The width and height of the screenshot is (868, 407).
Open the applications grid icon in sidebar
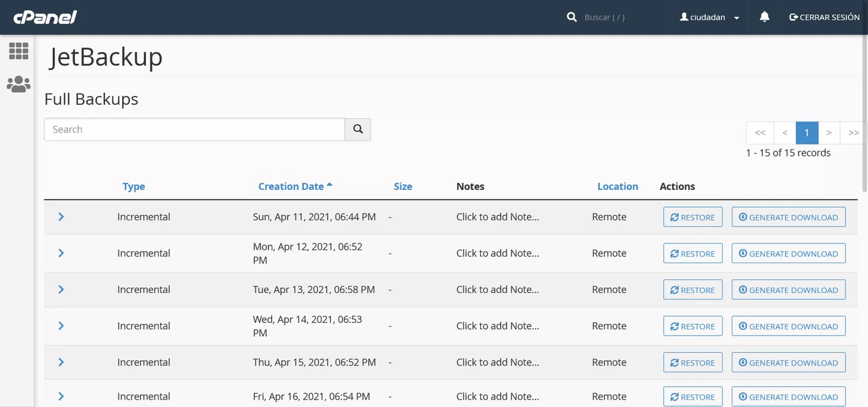click(x=18, y=51)
